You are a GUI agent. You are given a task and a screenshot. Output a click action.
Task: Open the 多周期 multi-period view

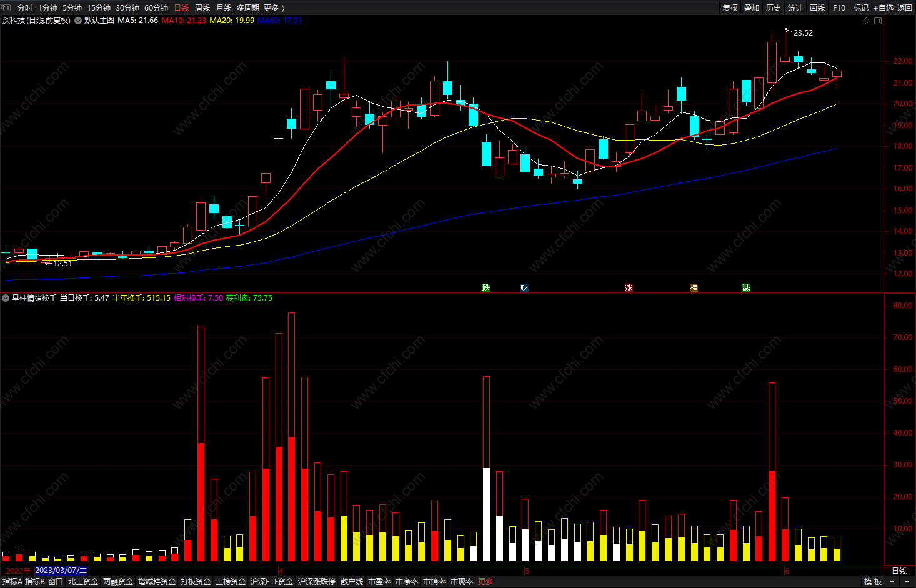pyautogui.click(x=248, y=7)
